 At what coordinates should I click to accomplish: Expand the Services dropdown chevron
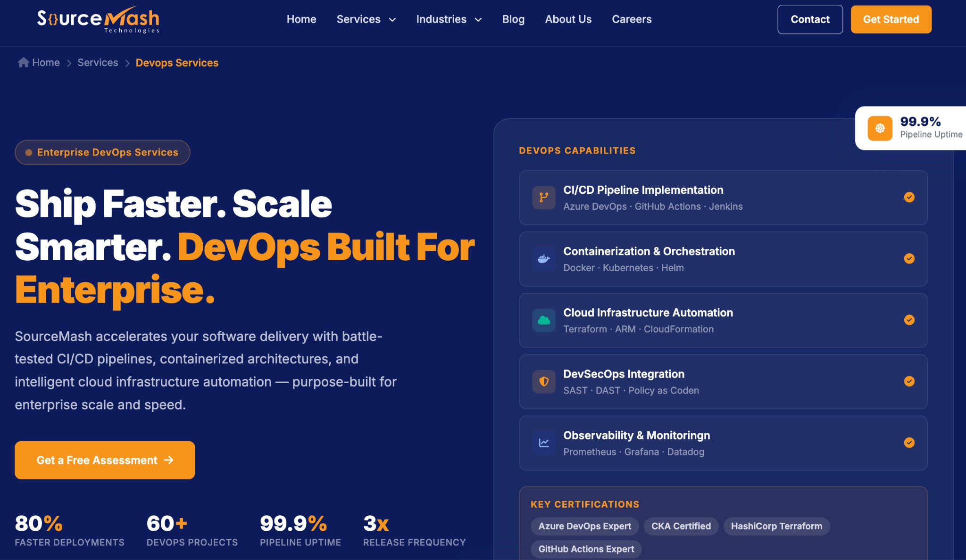tap(392, 20)
